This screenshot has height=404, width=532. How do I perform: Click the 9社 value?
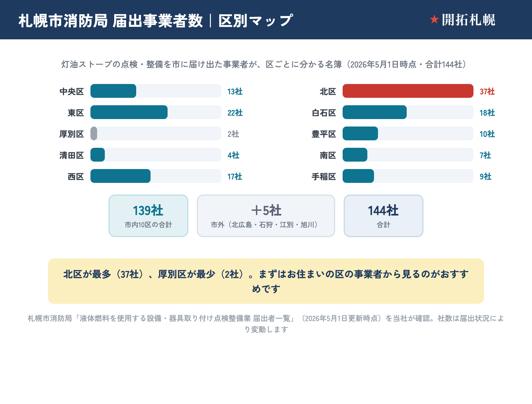pyautogui.click(x=485, y=176)
